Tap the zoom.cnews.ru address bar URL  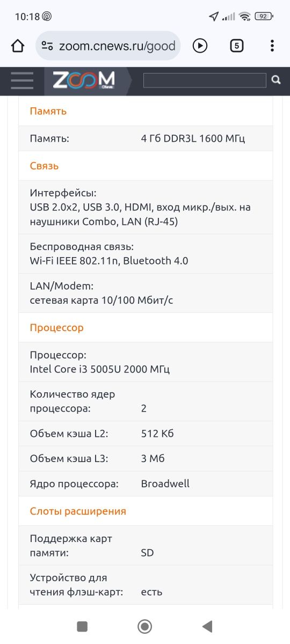(x=117, y=46)
